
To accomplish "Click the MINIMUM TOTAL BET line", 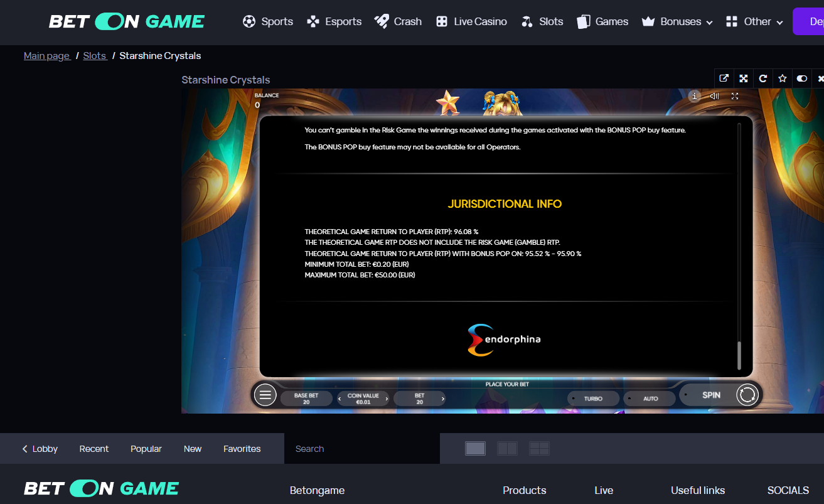I will (x=356, y=264).
